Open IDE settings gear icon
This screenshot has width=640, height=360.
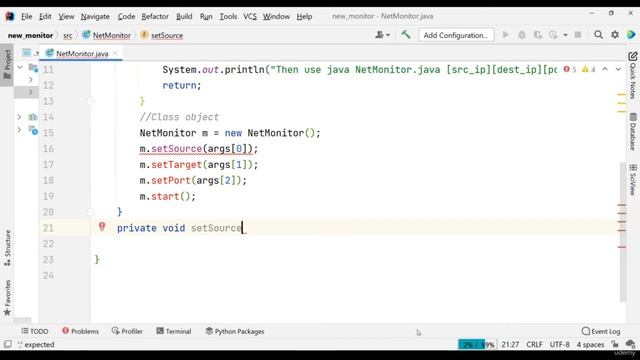[615, 35]
